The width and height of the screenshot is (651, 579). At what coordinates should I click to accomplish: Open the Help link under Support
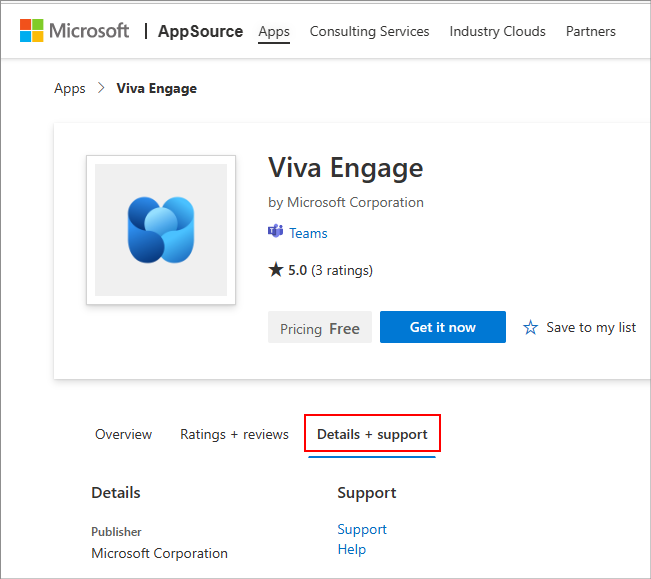(352, 549)
